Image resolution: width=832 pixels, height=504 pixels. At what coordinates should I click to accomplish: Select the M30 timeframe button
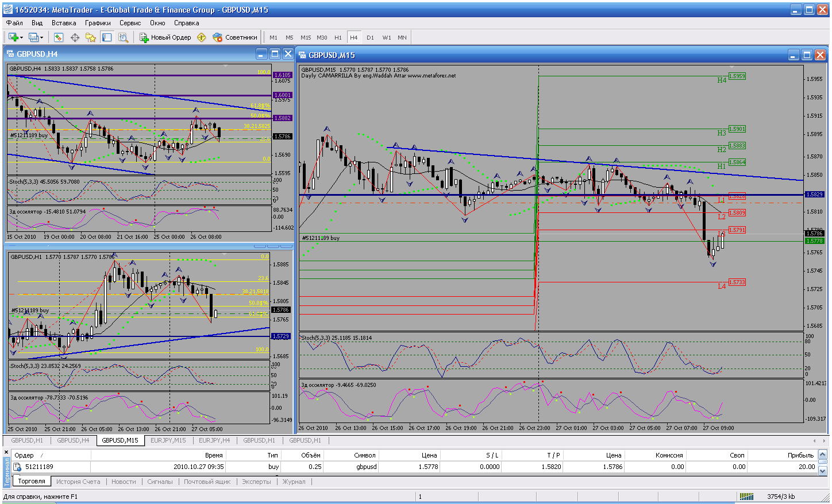(322, 38)
